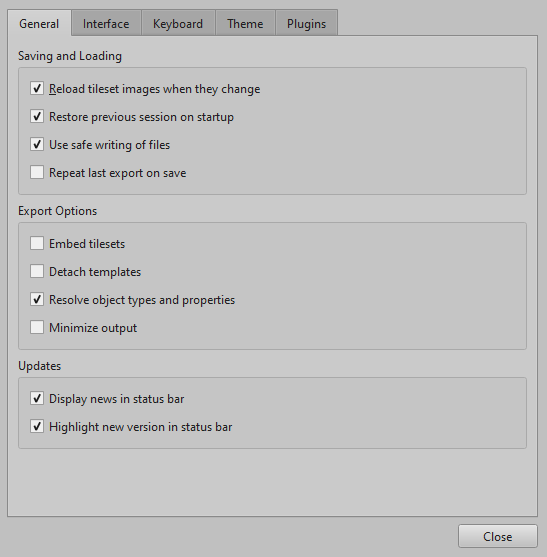Click the Saving and Loading group heading
Image resolution: width=547 pixels, height=557 pixels.
70,56
